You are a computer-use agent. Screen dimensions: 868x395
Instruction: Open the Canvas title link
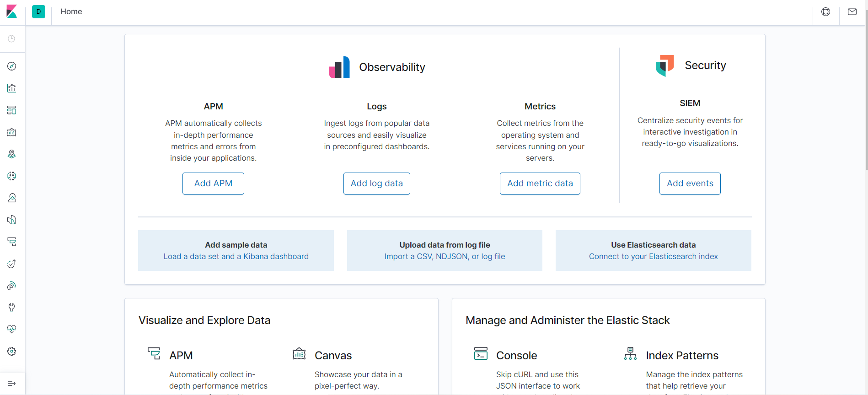click(333, 356)
